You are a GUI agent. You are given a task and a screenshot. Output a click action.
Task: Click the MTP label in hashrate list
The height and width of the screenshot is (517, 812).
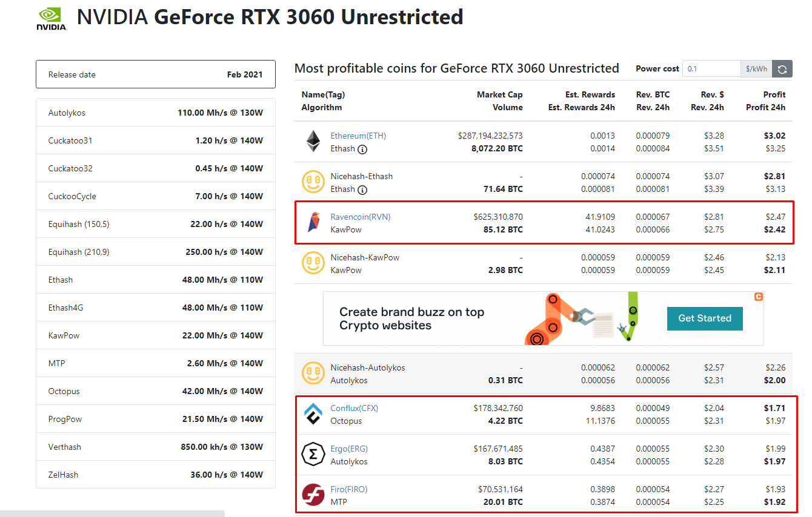pyautogui.click(x=56, y=363)
